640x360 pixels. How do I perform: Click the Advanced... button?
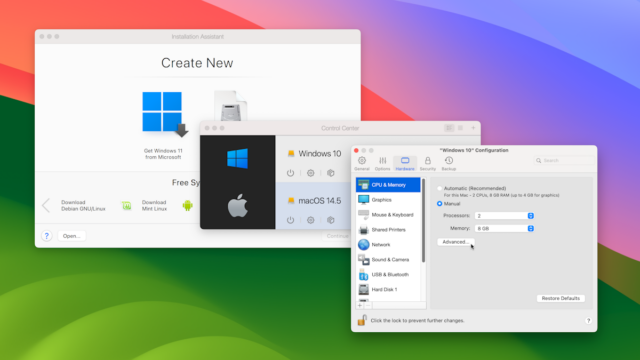tap(456, 242)
